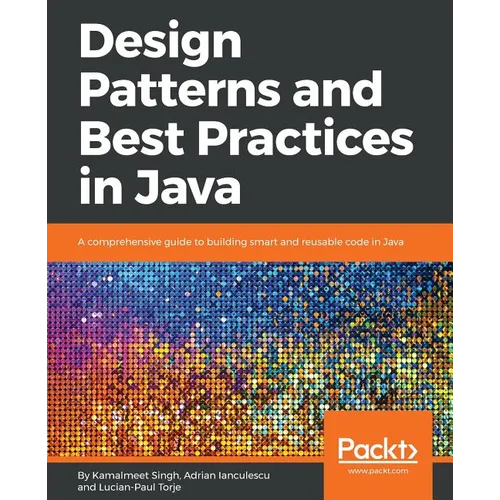Click the colorful sequin cover artwork
The image size is (500, 500).
250,359
